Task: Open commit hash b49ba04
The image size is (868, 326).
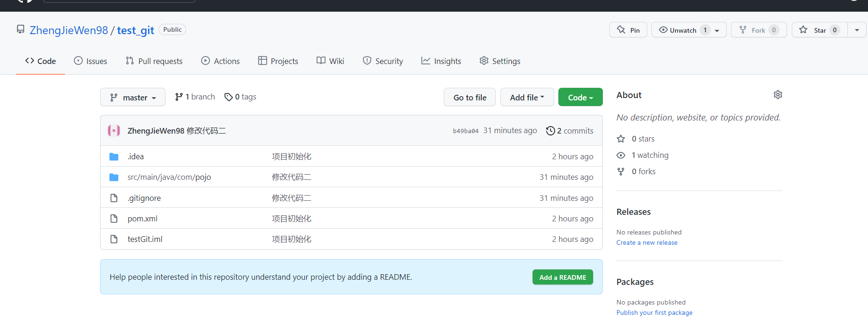Action: pos(465,131)
